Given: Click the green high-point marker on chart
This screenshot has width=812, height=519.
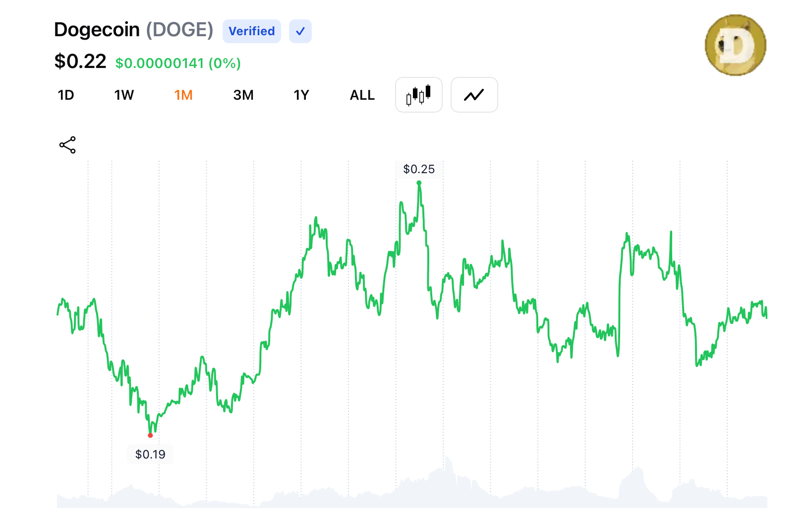Looking at the screenshot, I should (419, 183).
